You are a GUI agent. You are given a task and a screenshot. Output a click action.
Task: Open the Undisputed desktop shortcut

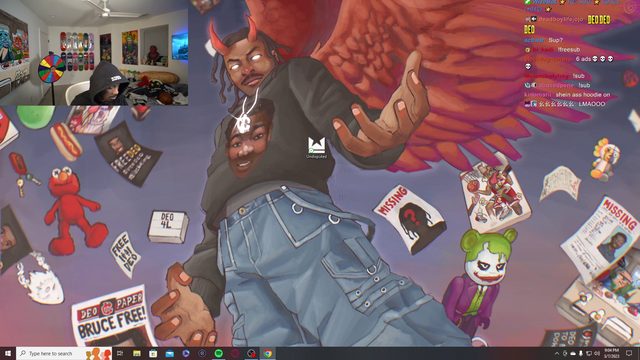pyautogui.click(x=316, y=148)
